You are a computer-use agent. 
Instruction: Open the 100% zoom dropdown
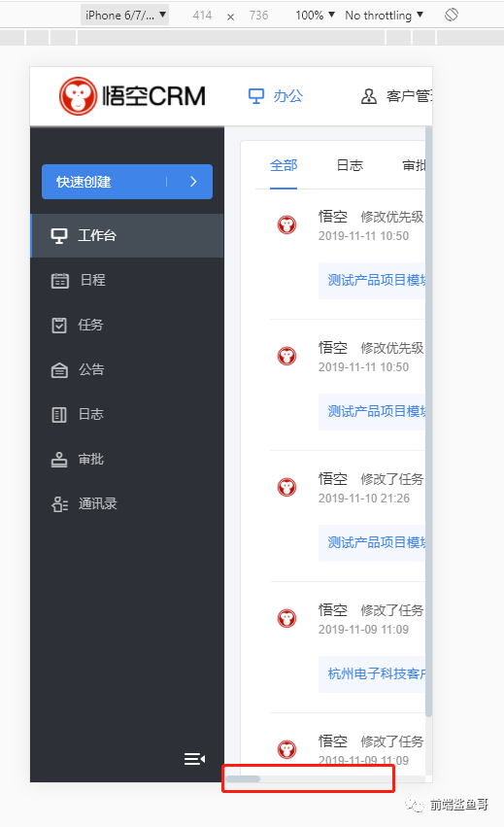(316, 16)
